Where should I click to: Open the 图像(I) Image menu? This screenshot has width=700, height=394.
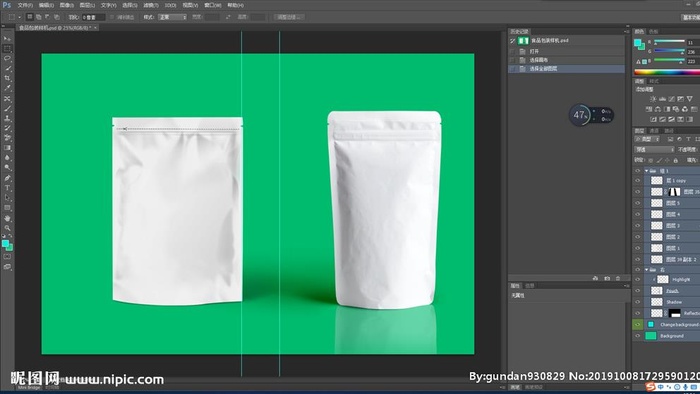pyautogui.click(x=67, y=5)
